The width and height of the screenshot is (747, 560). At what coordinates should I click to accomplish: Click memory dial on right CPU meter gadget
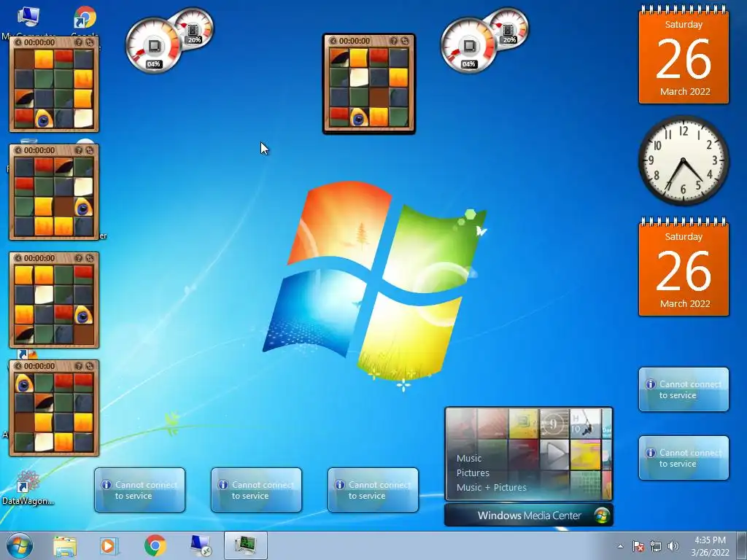tap(509, 28)
